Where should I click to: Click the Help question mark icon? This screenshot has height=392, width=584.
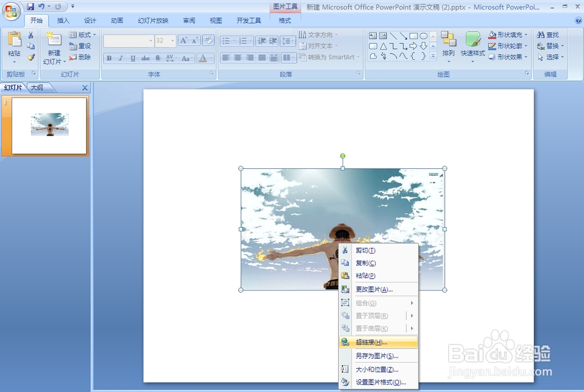point(578,20)
